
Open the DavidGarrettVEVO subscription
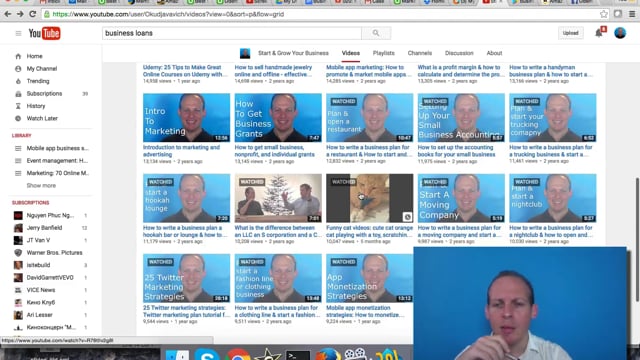pyautogui.click(x=51, y=278)
